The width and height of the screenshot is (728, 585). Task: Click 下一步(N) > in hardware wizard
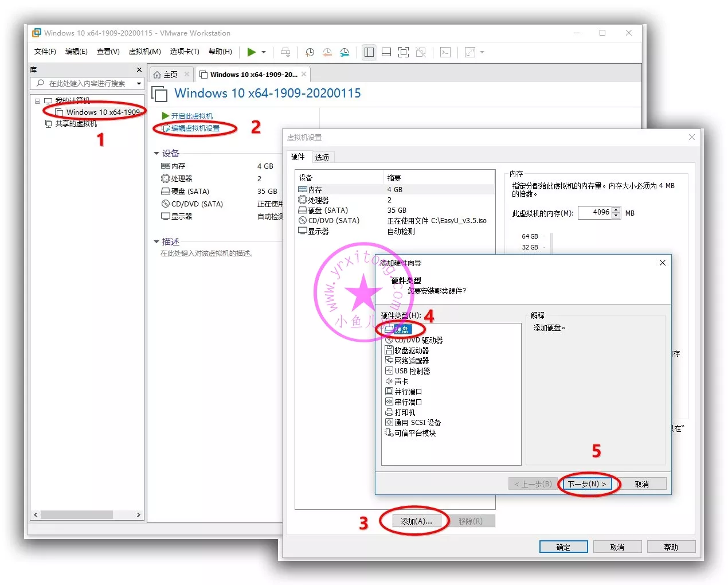pos(587,483)
